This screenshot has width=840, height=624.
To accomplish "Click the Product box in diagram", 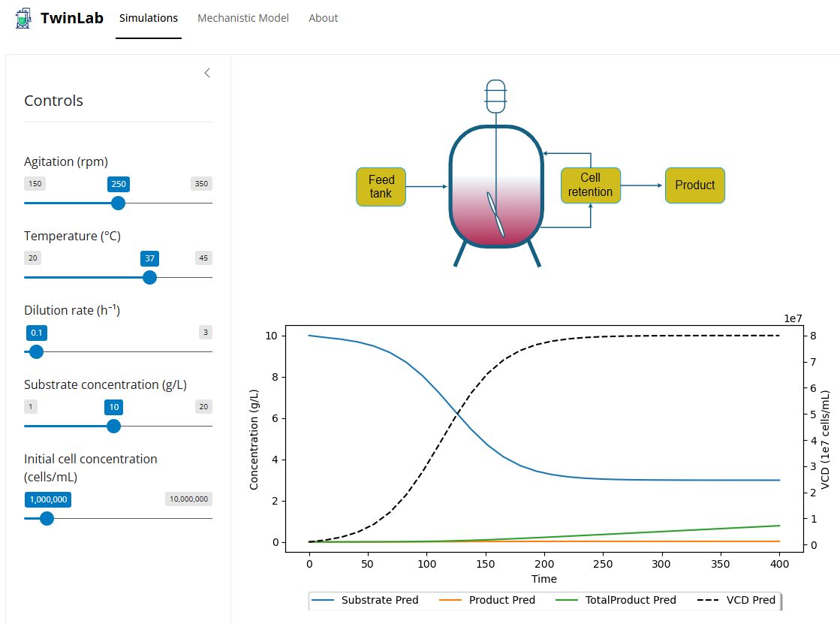I will [x=694, y=185].
